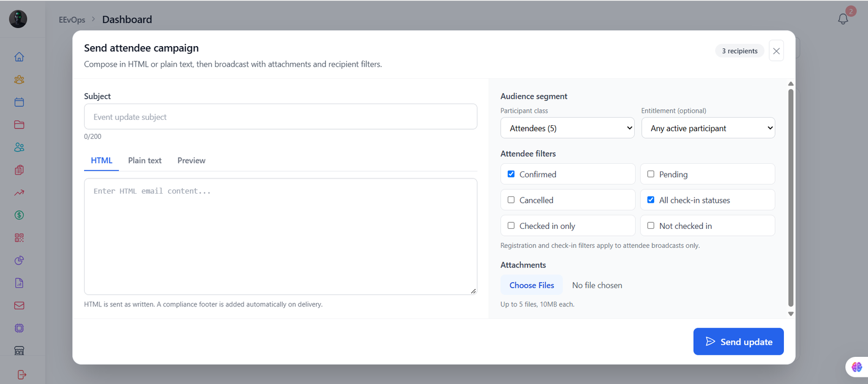This screenshot has width=868, height=384.
Task: Click the scrollbar up arrow
Action: [x=791, y=84]
